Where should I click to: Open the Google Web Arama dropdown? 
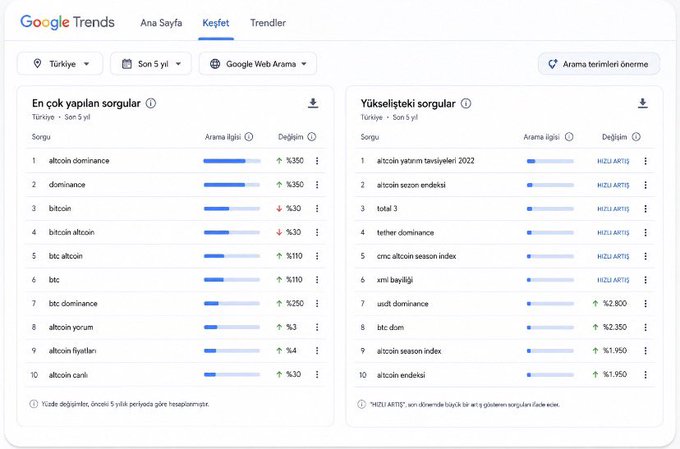[258, 64]
